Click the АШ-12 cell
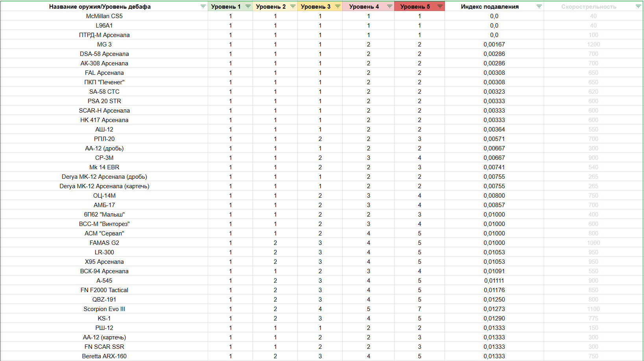 click(x=104, y=130)
